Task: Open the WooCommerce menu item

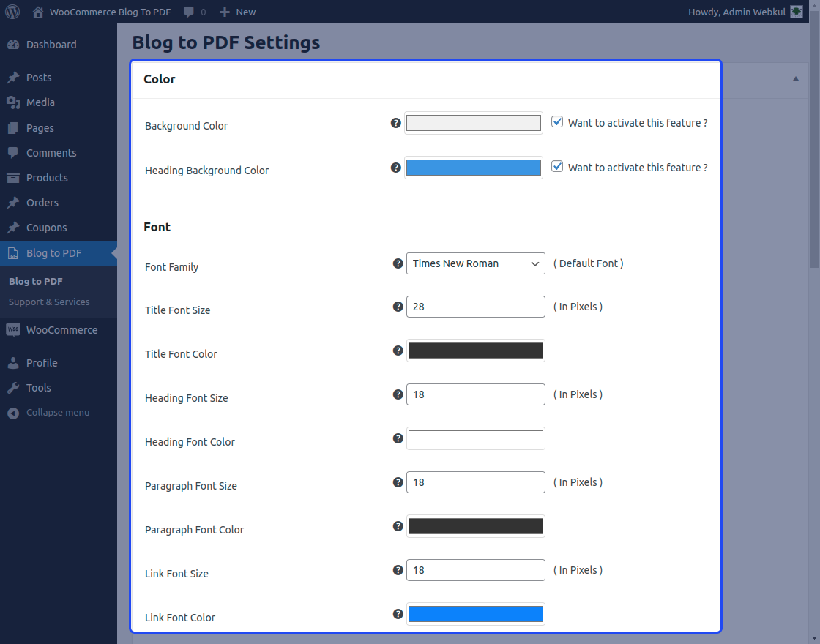Action: point(61,330)
